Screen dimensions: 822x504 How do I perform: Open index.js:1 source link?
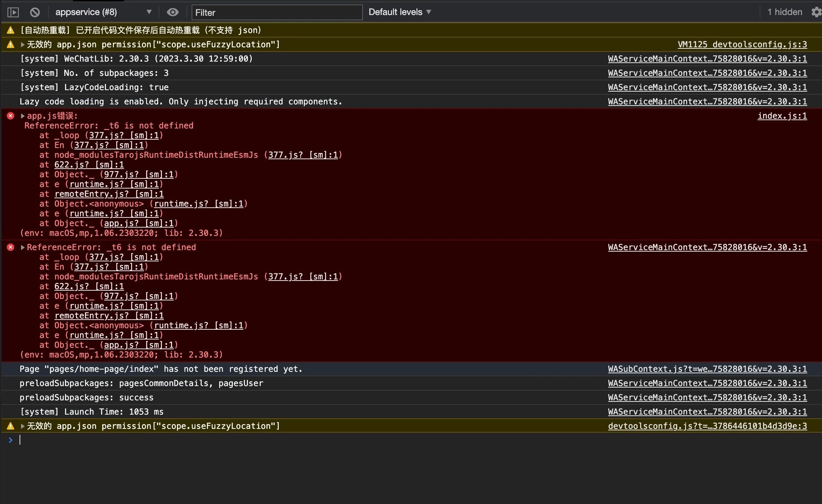click(782, 116)
